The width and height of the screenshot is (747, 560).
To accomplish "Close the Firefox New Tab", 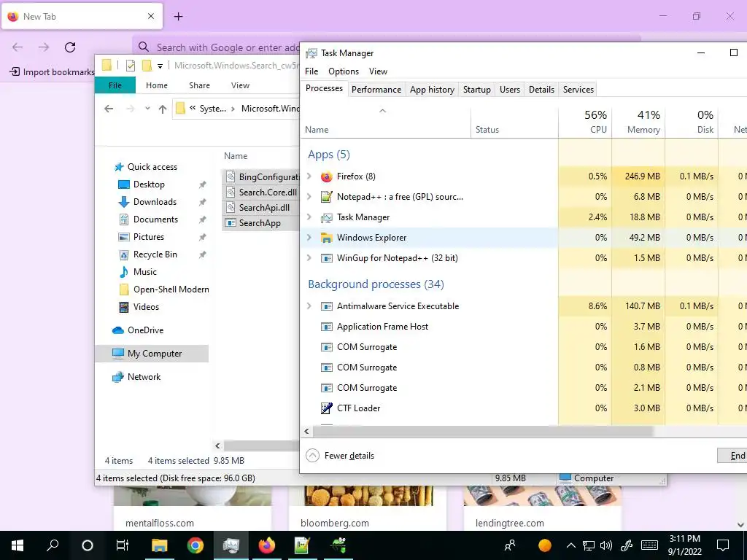I will (x=151, y=16).
